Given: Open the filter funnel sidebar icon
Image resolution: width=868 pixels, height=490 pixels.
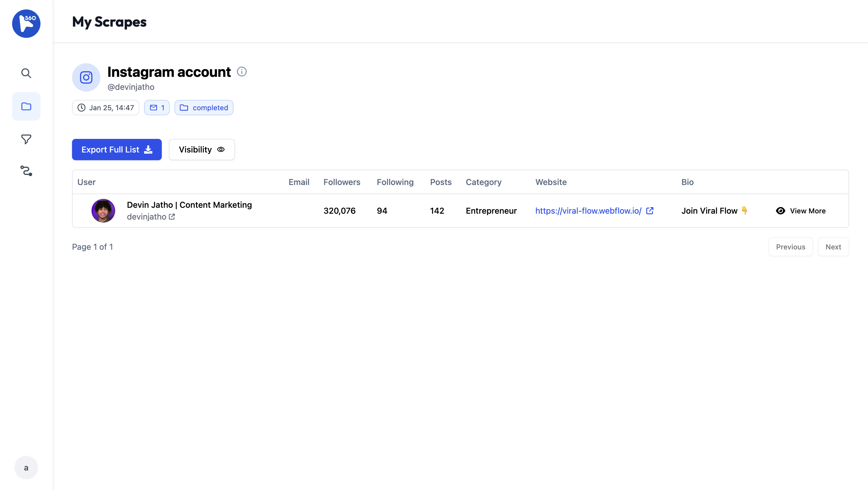Looking at the screenshot, I should [26, 139].
